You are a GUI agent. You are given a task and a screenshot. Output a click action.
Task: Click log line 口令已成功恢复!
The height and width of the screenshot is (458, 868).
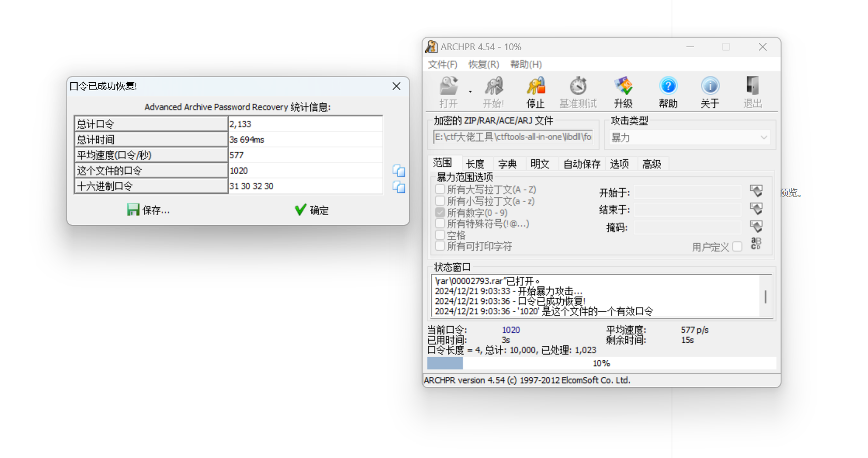point(510,301)
